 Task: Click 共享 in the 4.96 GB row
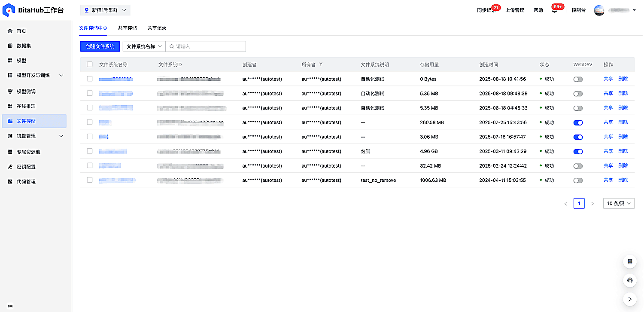[x=608, y=151]
